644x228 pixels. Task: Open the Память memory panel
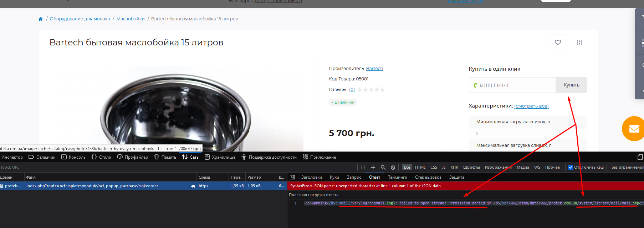pyautogui.click(x=165, y=157)
